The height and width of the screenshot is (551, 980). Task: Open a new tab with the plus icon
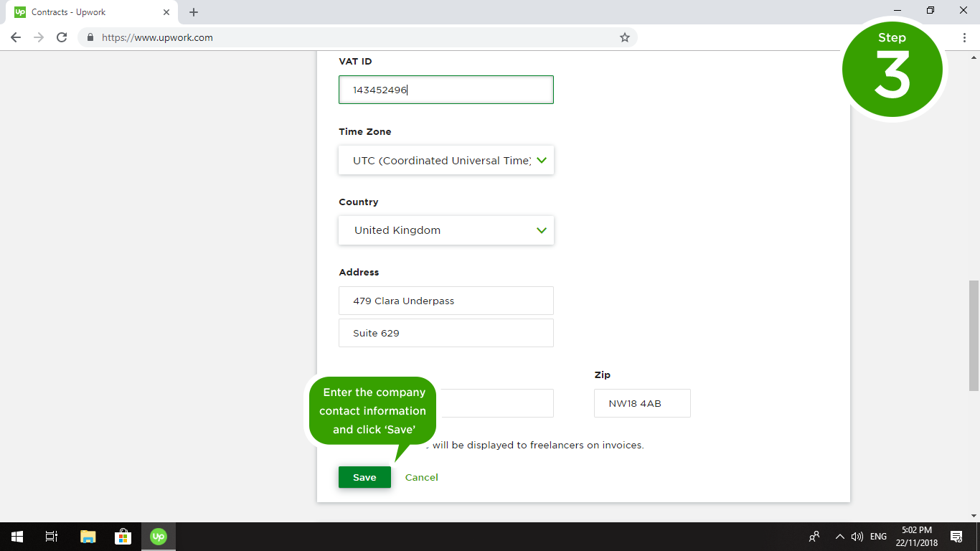click(x=194, y=12)
